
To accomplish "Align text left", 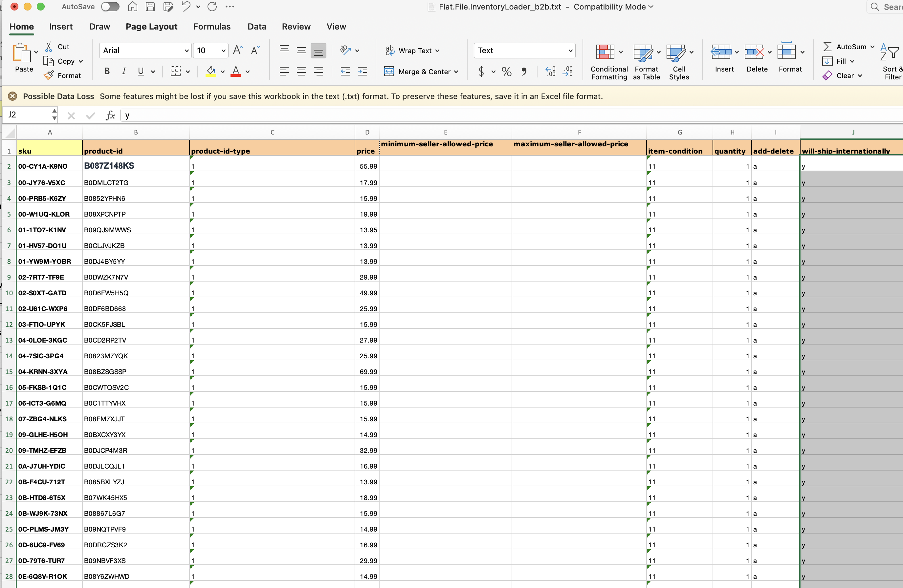I will click(x=284, y=71).
